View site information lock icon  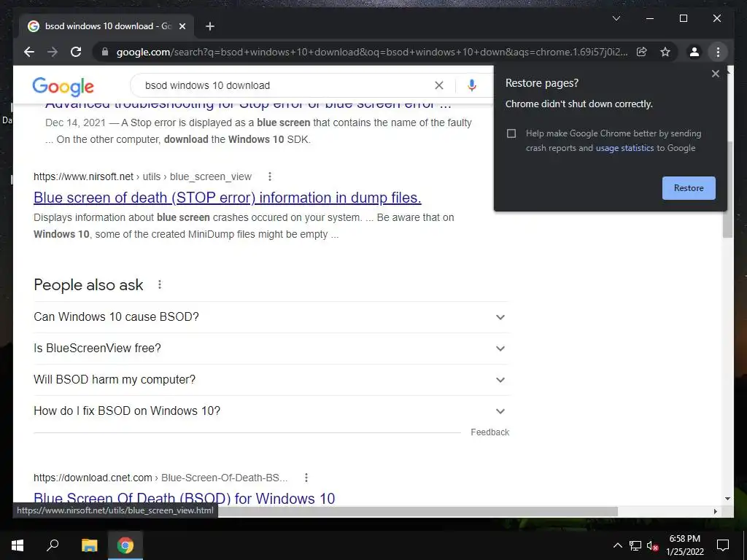coord(105,52)
